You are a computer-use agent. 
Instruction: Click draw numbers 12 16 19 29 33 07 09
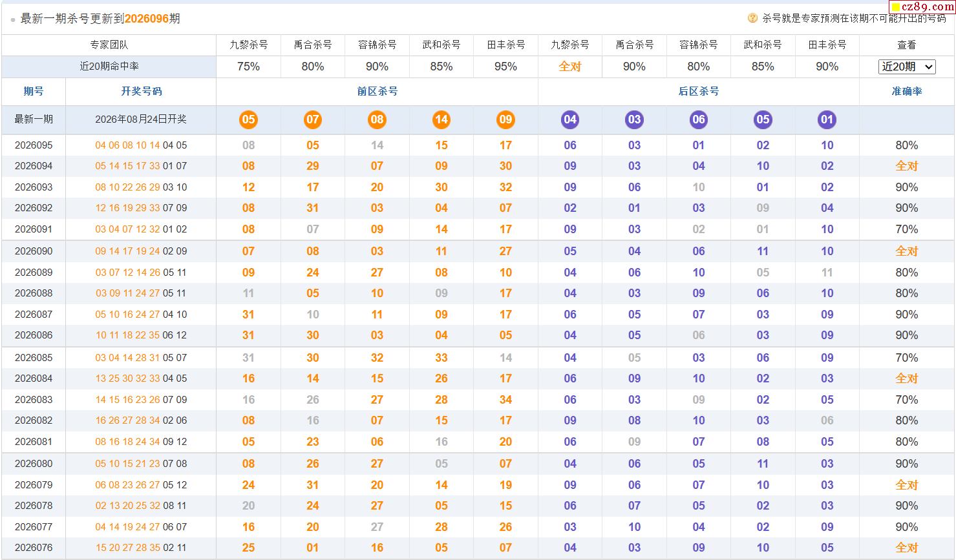pyautogui.click(x=141, y=208)
